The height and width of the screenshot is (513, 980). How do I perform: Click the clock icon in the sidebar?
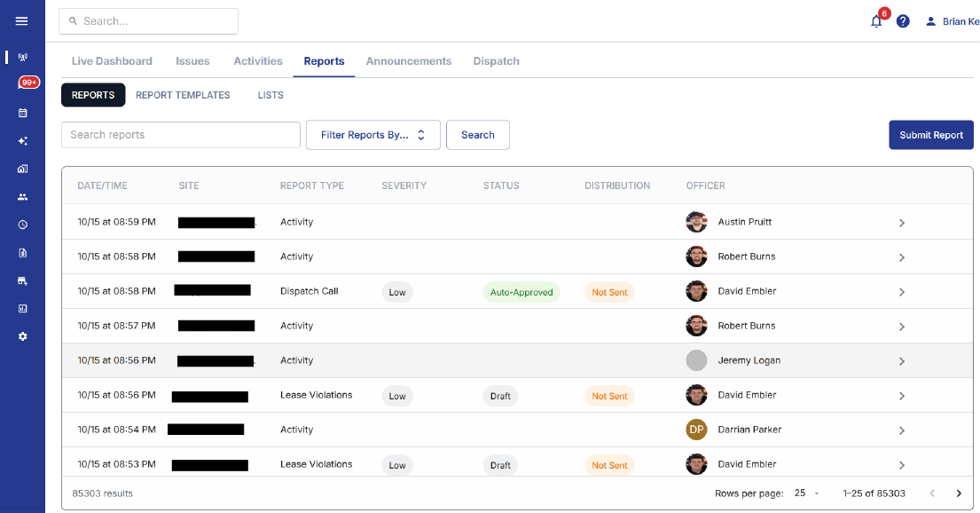click(x=22, y=225)
